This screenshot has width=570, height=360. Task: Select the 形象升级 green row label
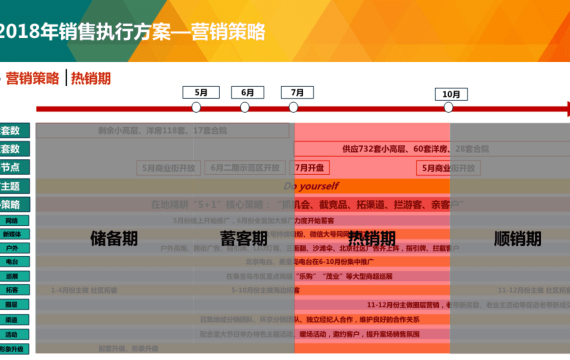pos(15,349)
